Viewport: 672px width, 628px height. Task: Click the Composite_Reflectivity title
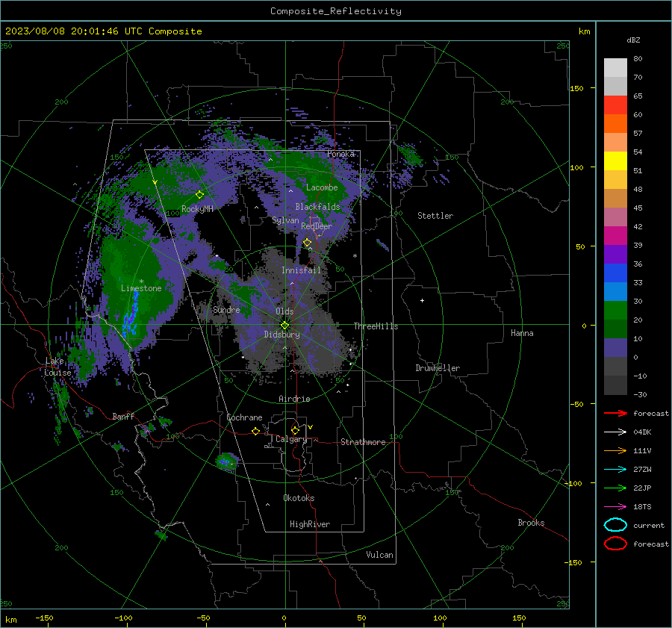tap(336, 11)
